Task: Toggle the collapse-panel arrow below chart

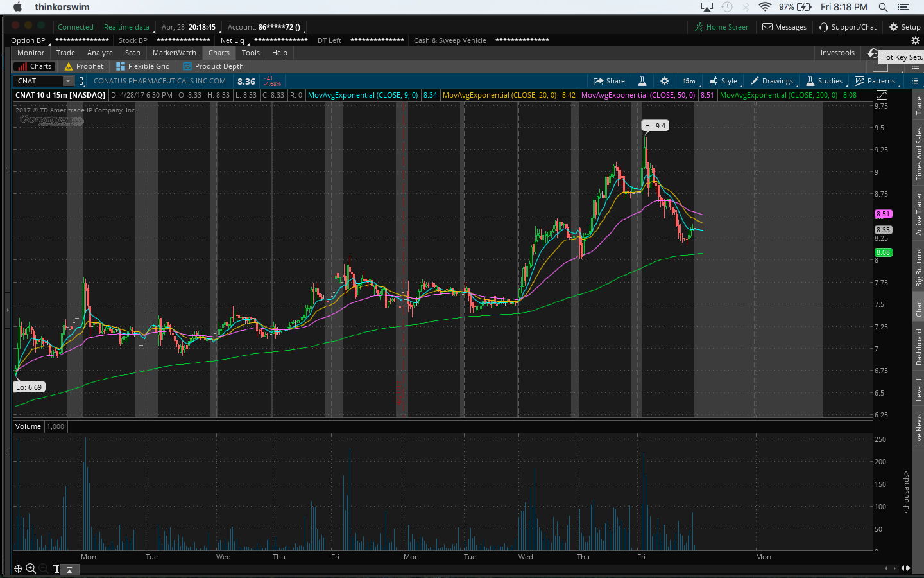Action: pyautogui.click(x=69, y=569)
